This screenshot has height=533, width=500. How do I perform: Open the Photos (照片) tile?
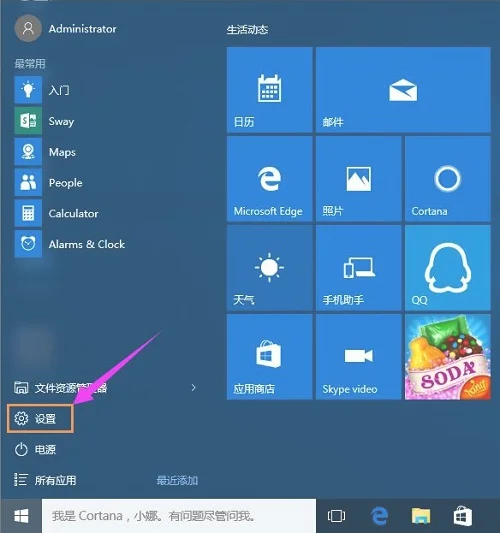click(x=359, y=179)
